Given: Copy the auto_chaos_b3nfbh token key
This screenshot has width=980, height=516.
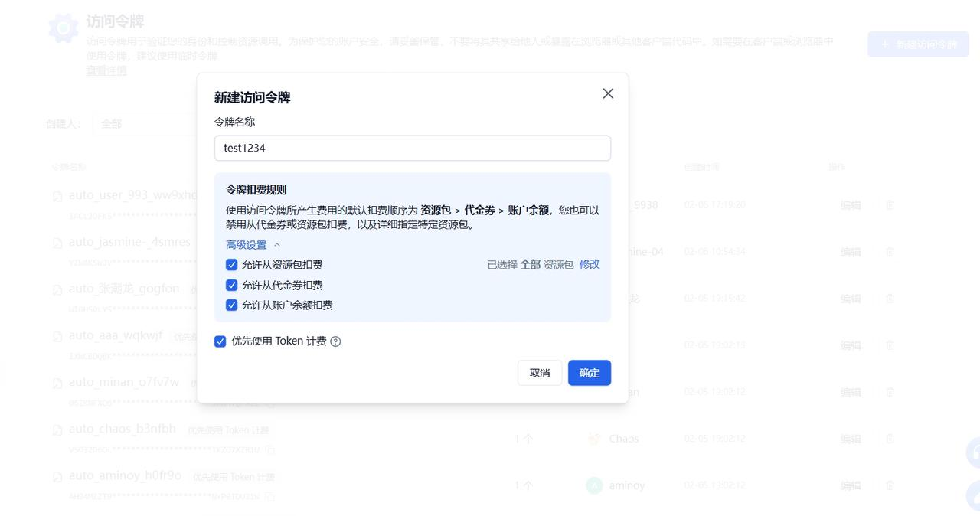Looking at the screenshot, I should (269, 450).
